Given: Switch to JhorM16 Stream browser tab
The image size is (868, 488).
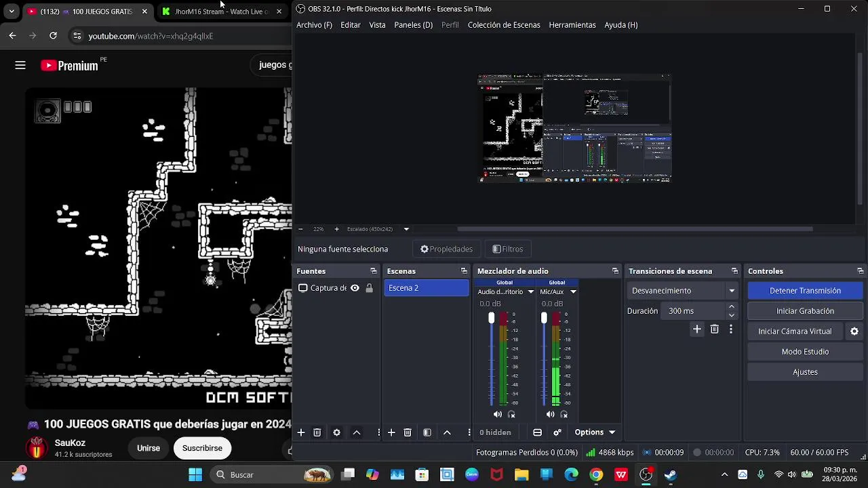Looking at the screenshot, I should [x=221, y=12].
